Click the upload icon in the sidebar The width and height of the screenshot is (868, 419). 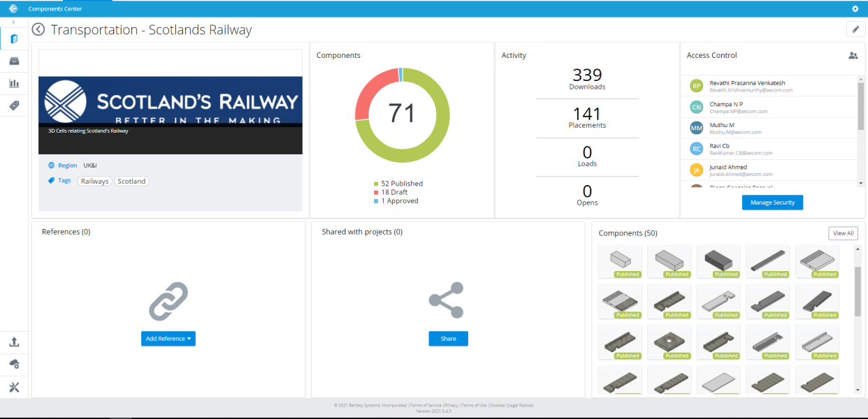tap(14, 341)
